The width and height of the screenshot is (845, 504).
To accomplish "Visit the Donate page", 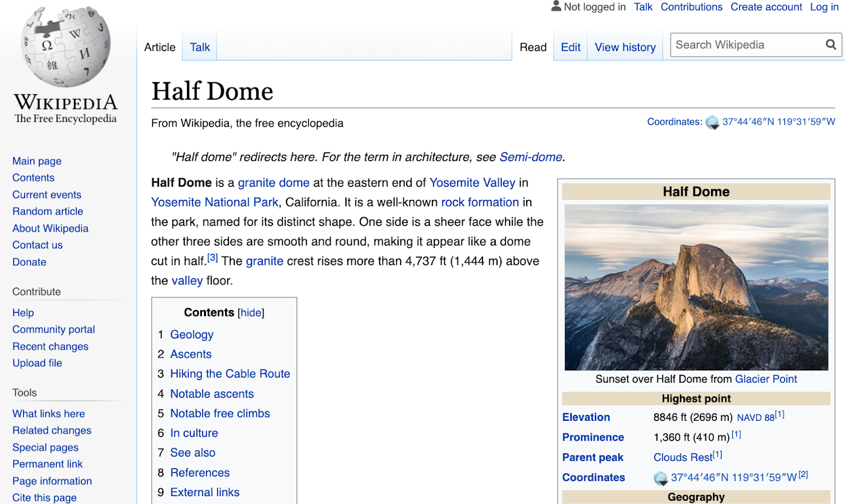I will (29, 262).
